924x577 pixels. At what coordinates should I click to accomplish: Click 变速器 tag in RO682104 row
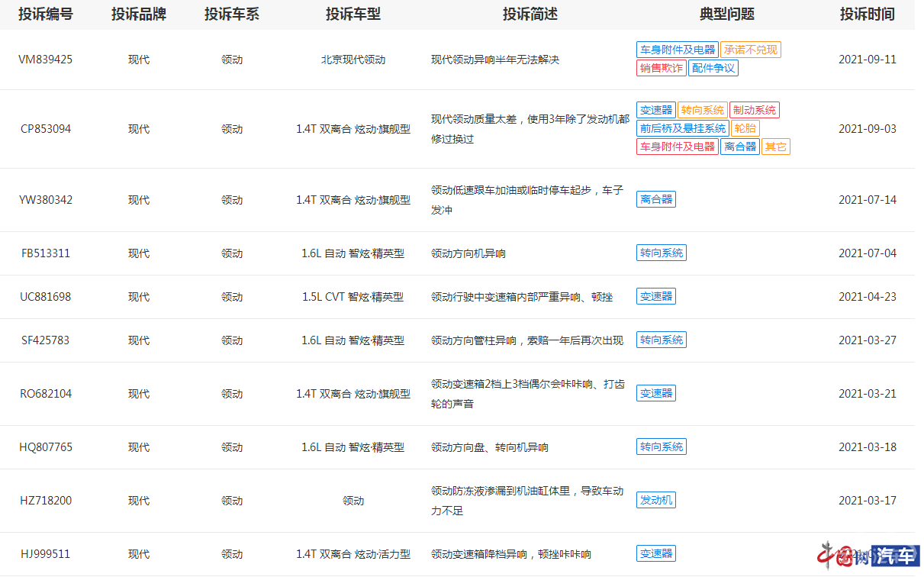coord(656,393)
